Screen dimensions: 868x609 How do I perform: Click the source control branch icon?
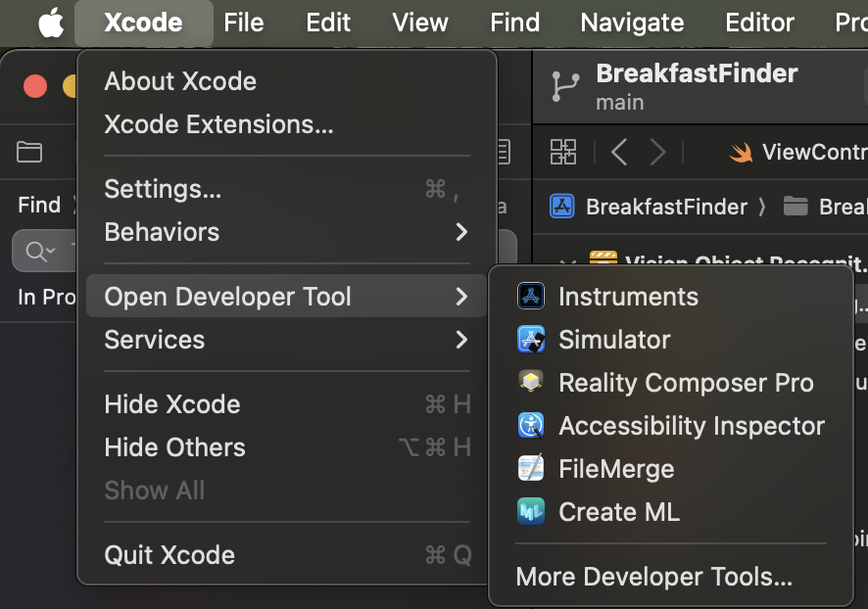click(566, 86)
